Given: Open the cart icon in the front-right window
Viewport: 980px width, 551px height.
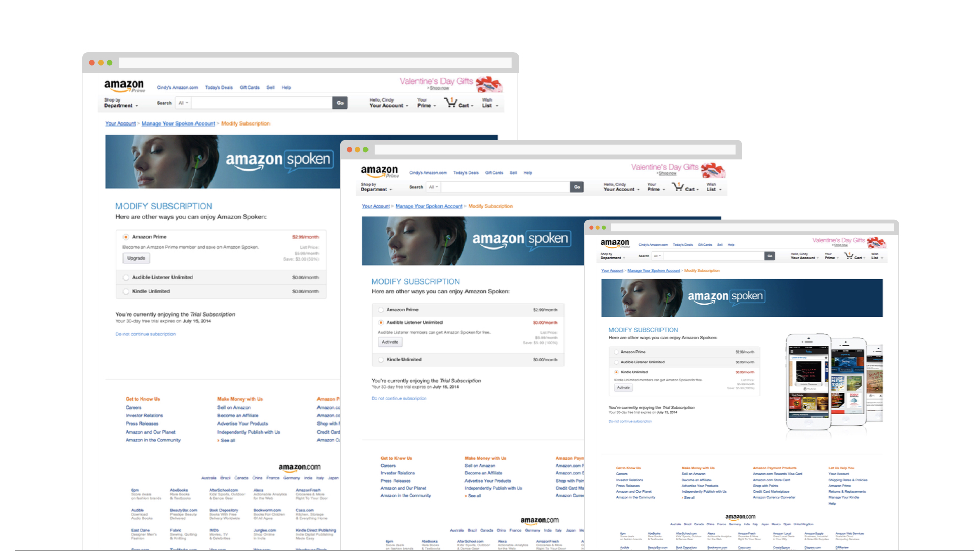Looking at the screenshot, I should [x=848, y=256].
